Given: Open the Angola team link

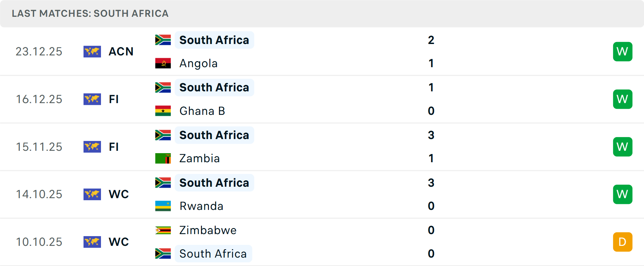Looking at the screenshot, I should click(198, 63).
